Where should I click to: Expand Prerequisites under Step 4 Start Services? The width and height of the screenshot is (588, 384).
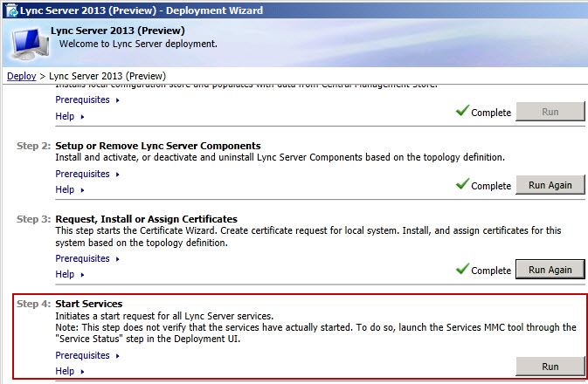(83, 355)
